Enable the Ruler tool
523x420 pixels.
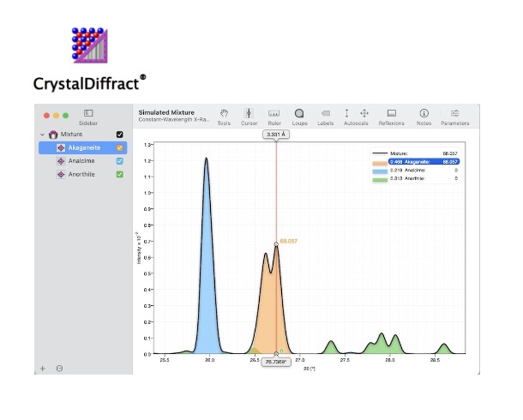274,114
